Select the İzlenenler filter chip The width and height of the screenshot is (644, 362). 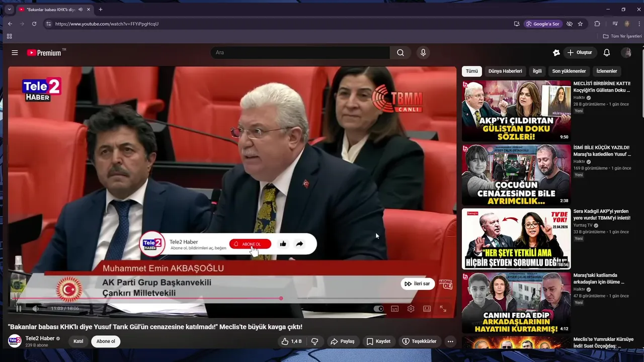607,71
